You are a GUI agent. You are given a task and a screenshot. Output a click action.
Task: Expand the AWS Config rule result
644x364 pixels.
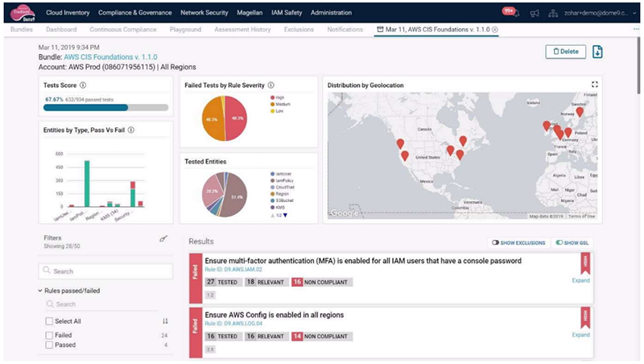point(580,335)
